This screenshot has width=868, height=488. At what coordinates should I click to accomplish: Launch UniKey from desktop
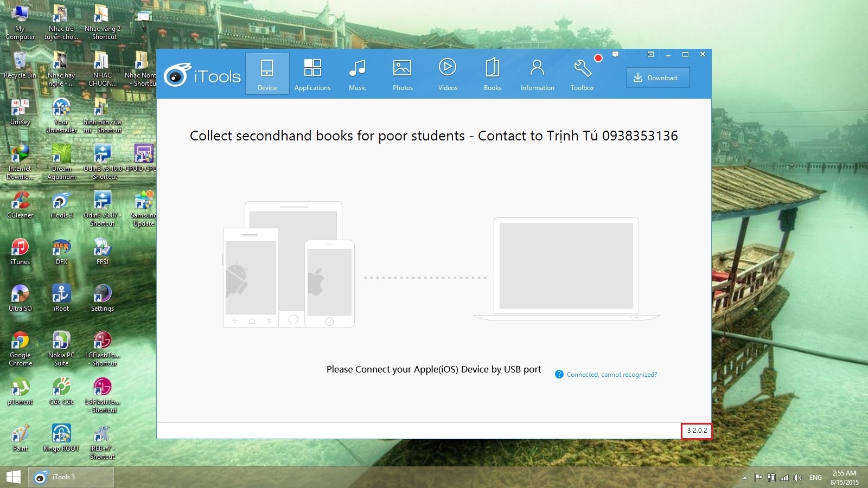20,112
